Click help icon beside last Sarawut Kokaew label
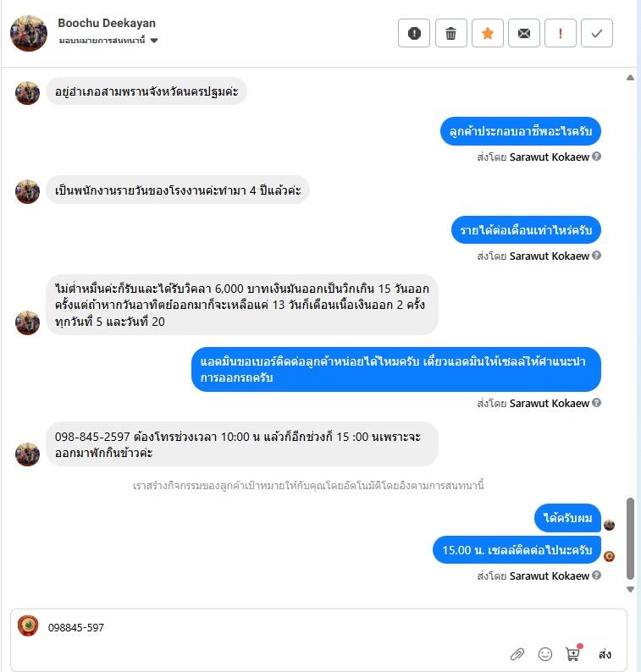Viewport: 641px width, 672px height. click(596, 576)
